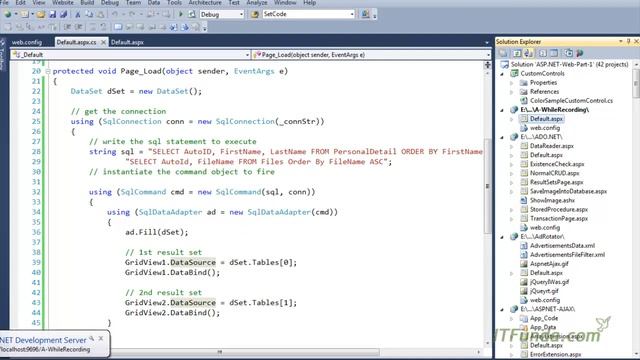640x360 pixels.
Task: Select the Solution 'ASP.NET-Web-Part-1' root node
Action: (x=569, y=64)
